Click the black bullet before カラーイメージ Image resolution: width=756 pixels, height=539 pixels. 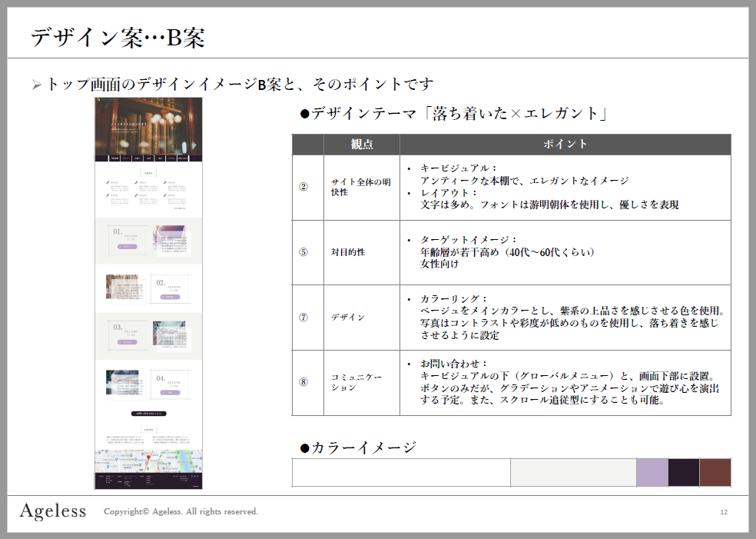tap(304, 448)
